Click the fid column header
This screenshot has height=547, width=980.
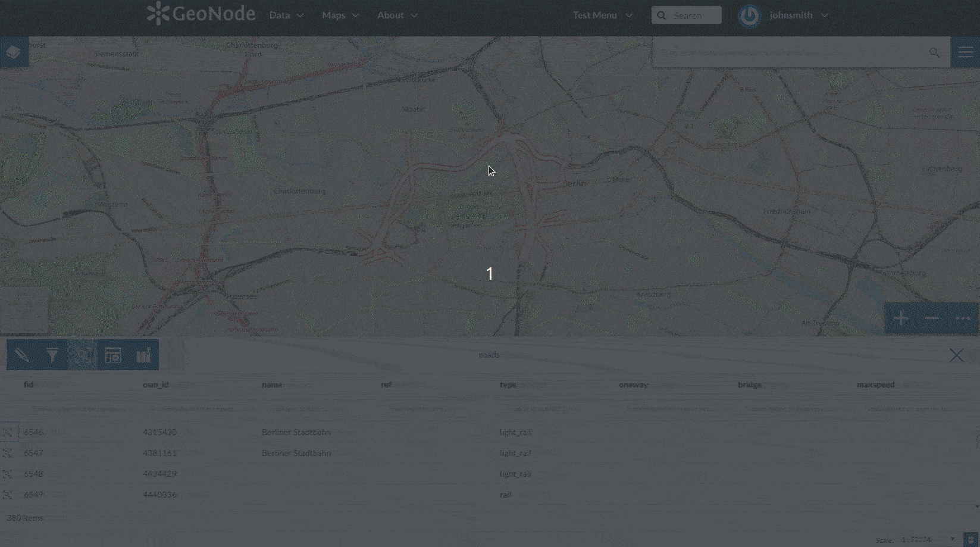29,385
